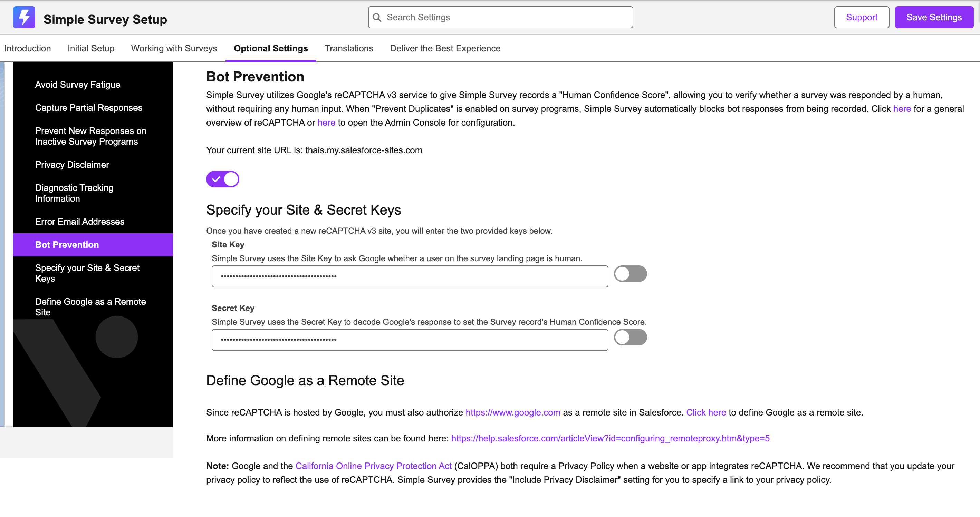Focus the Search Settings field
This screenshot has width=980, height=517.
pyautogui.click(x=501, y=18)
